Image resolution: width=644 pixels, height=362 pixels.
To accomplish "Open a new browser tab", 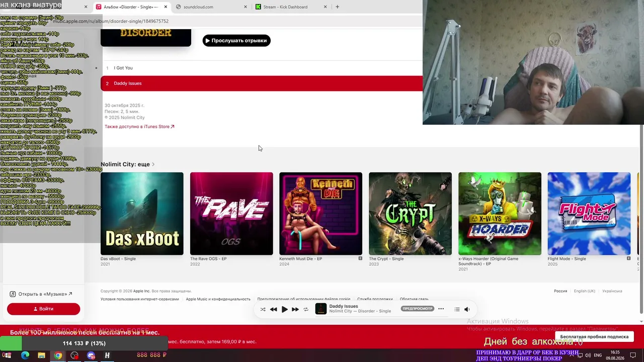I will click(x=337, y=7).
